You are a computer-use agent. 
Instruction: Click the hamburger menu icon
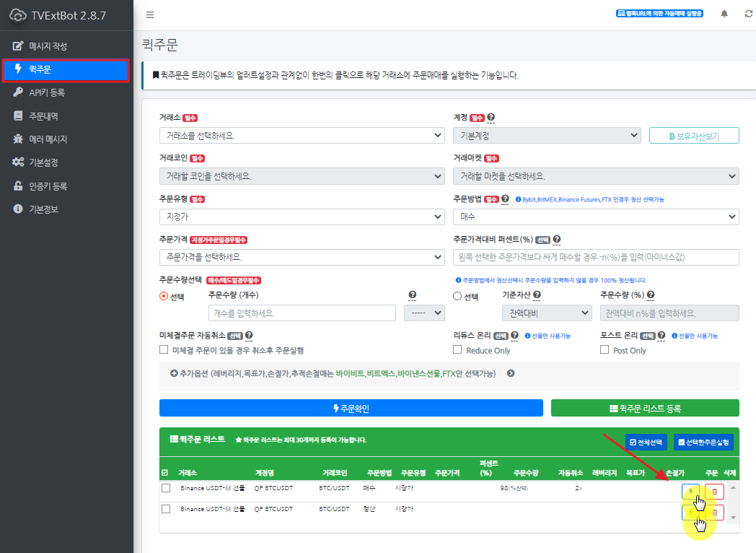(x=150, y=13)
